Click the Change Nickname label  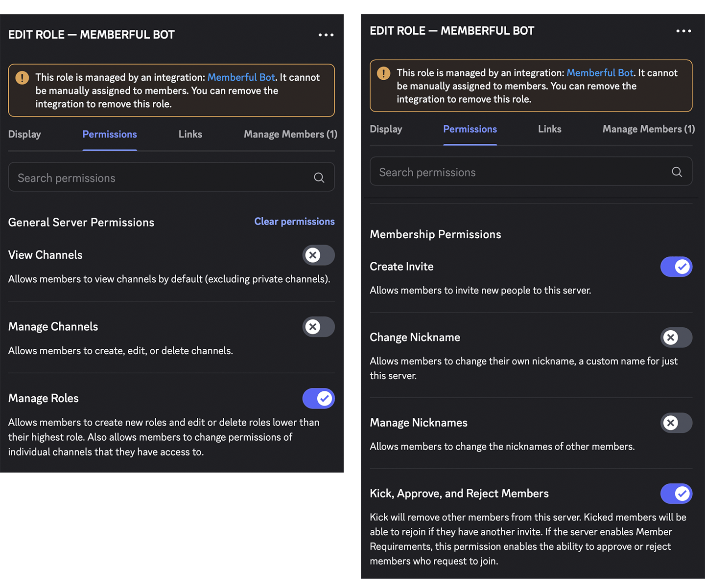(415, 338)
